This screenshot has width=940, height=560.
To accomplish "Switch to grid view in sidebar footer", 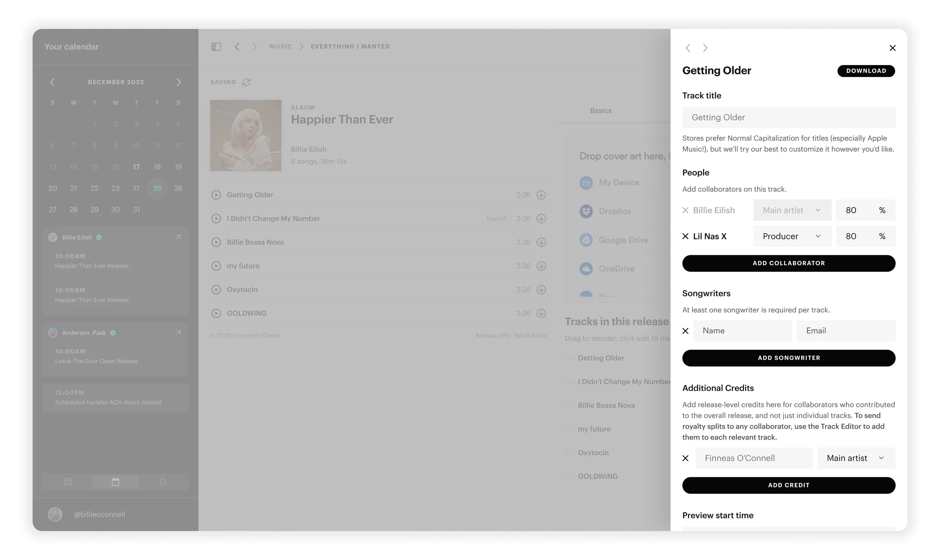I will click(68, 482).
